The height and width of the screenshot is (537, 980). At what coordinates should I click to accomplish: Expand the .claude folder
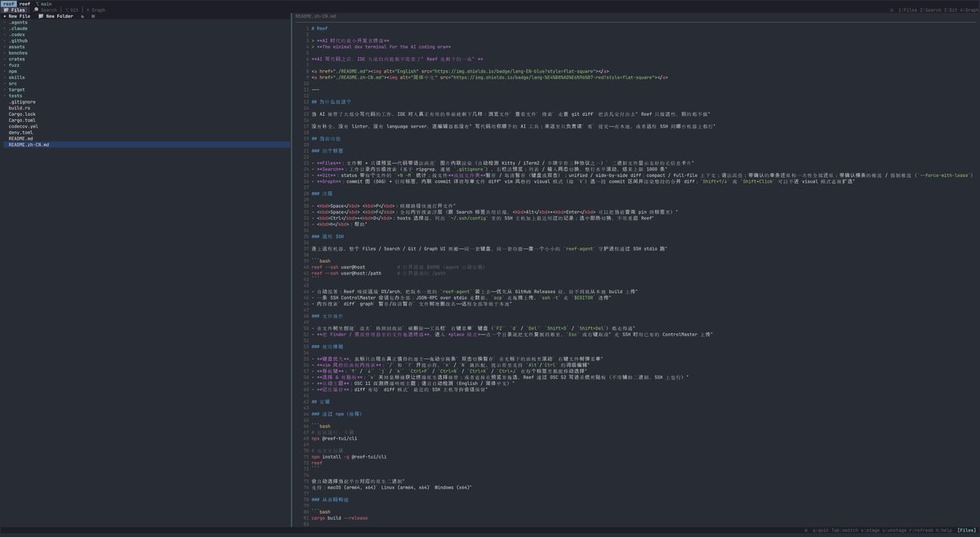tap(18, 29)
